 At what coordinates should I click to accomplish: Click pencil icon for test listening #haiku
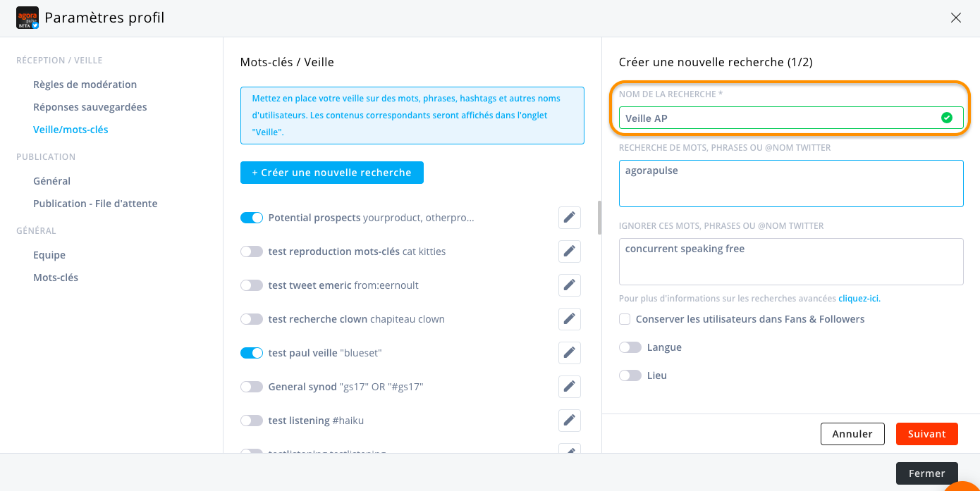click(570, 421)
